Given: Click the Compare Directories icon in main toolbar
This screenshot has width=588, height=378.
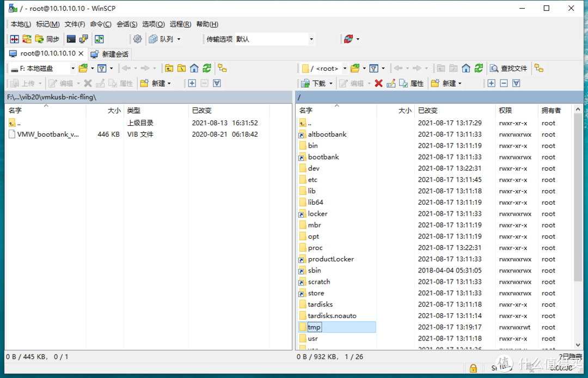Looking at the screenshot, I should point(15,39).
